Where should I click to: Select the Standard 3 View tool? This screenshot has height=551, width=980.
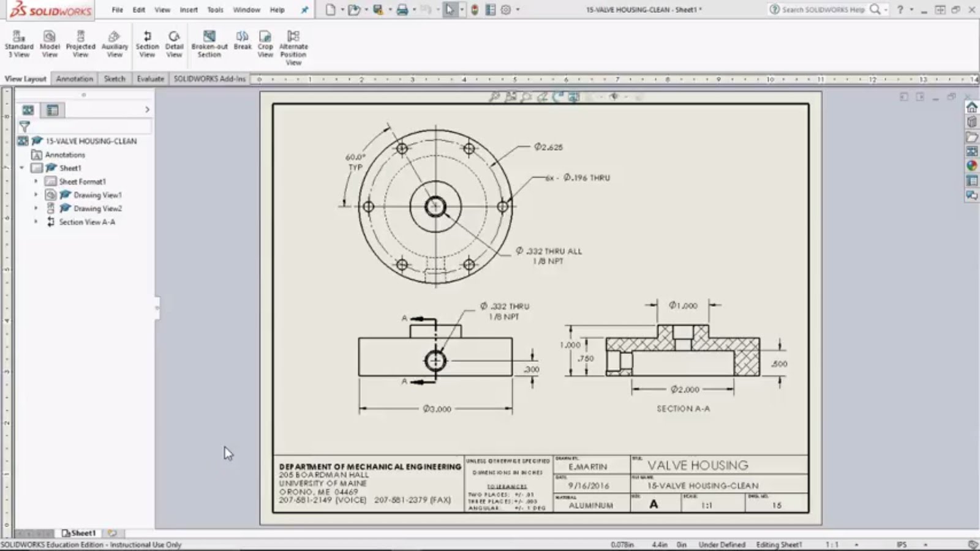20,43
